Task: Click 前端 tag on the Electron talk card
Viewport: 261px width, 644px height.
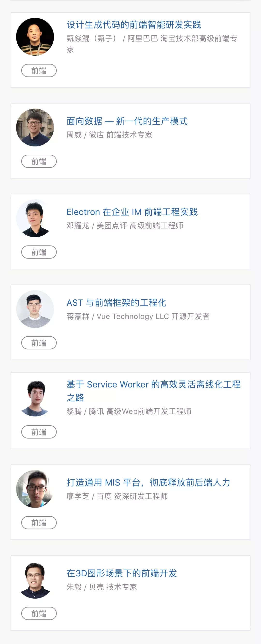Action: (39, 252)
